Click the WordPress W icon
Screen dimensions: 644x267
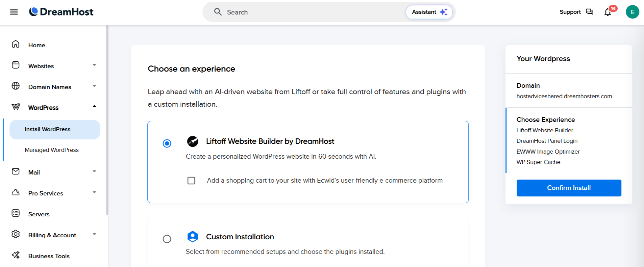(16, 107)
